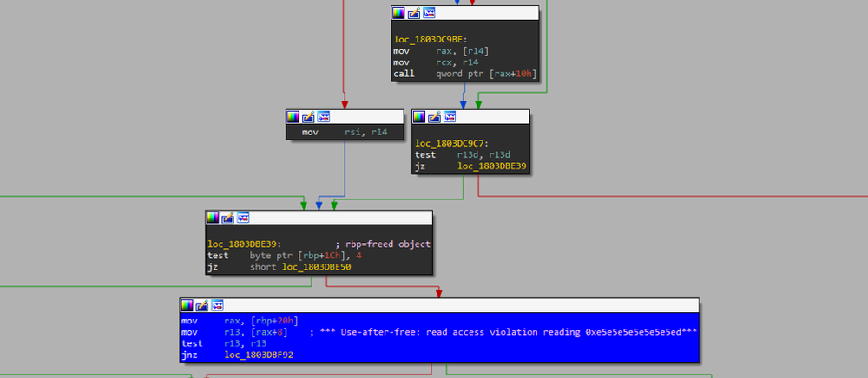Click the '; rbp=freed object' comment

point(383,244)
